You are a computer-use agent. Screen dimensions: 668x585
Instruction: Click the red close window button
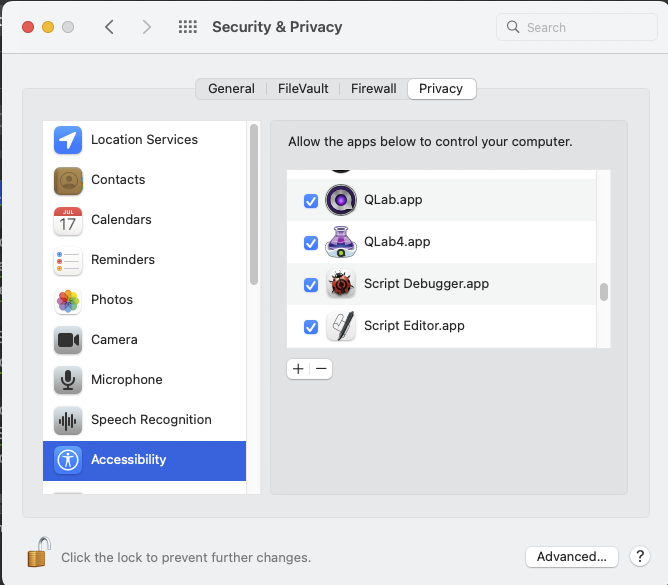pyautogui.click(x=28, y=27)
